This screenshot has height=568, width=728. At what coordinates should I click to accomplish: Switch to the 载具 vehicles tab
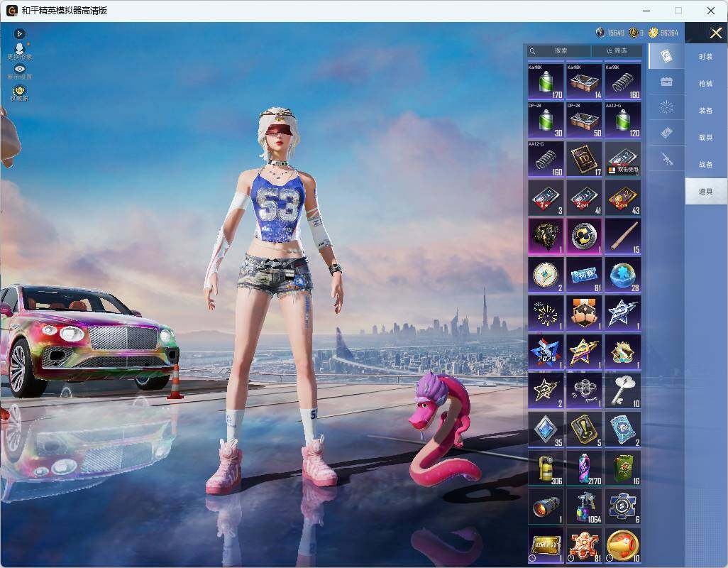pyautogui.click(x=706, y=138)
